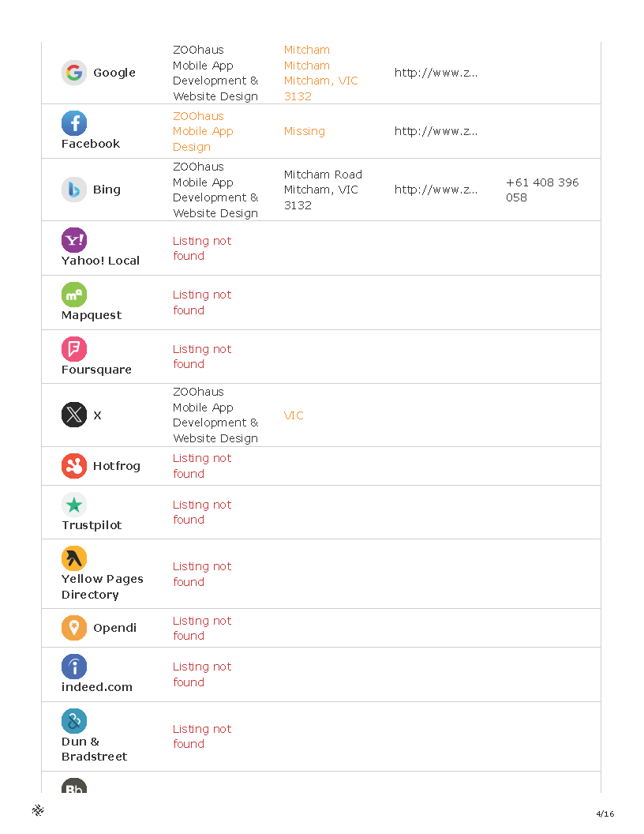Click the Trustpilot green star icon

[74, 505]
